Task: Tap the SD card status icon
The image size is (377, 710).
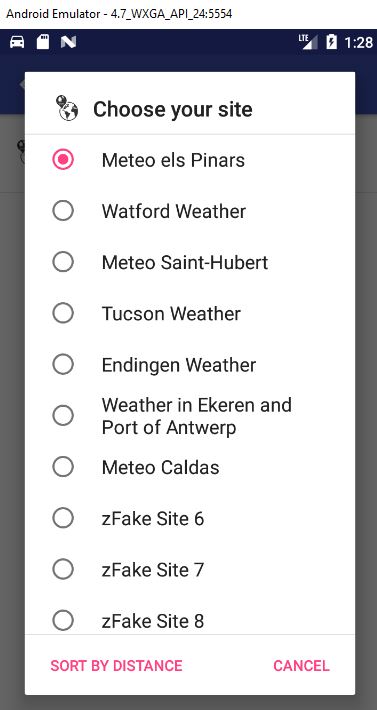Action: tap(43, 42)
